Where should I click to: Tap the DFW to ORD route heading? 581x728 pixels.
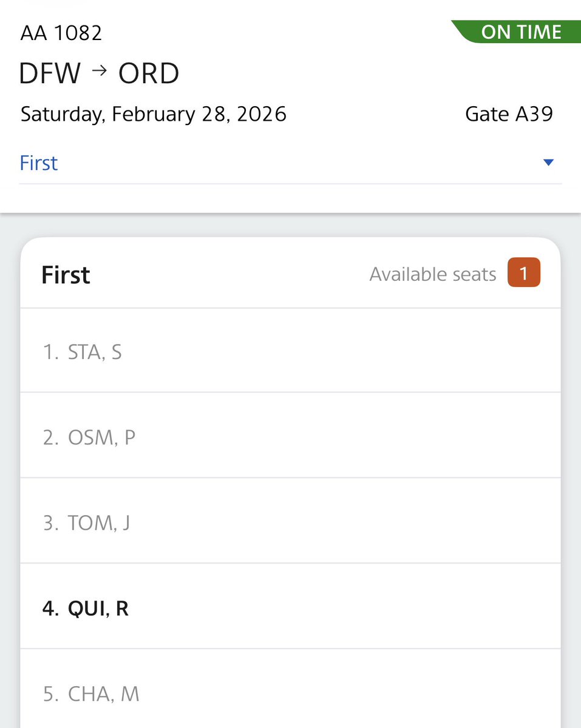(99, 73)
